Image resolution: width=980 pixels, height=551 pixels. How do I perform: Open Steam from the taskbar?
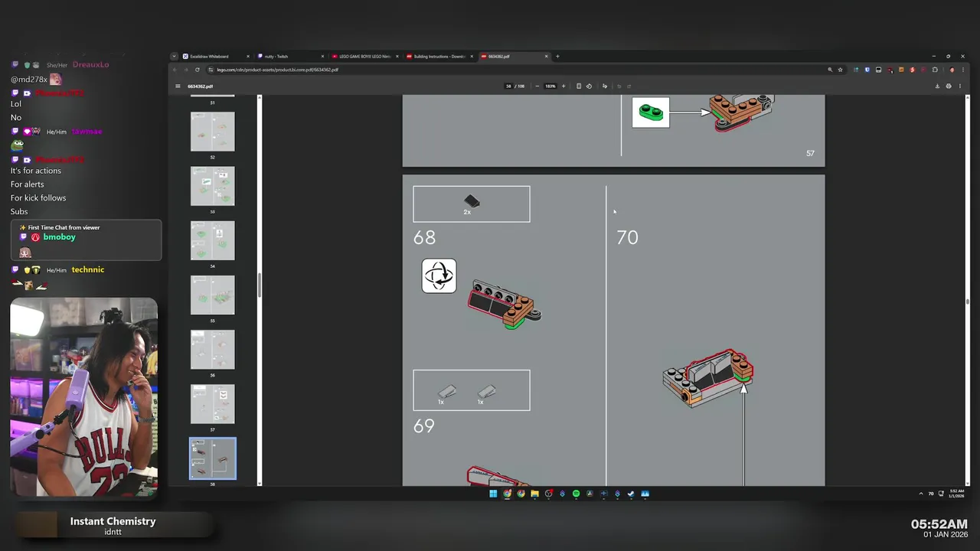631,494
